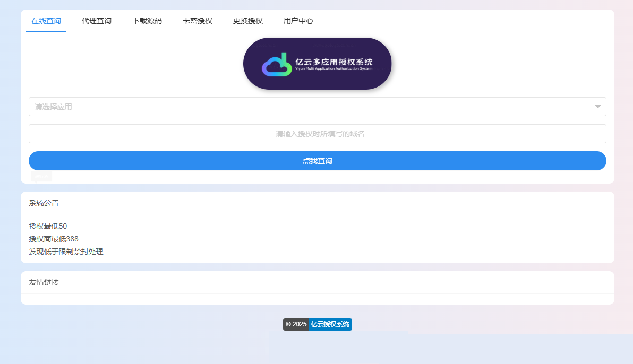The height and width of the screenshot is (364, 633).
Task: Click the 发现低于限制禁封处理 warning line
Action: pos(66,252)
